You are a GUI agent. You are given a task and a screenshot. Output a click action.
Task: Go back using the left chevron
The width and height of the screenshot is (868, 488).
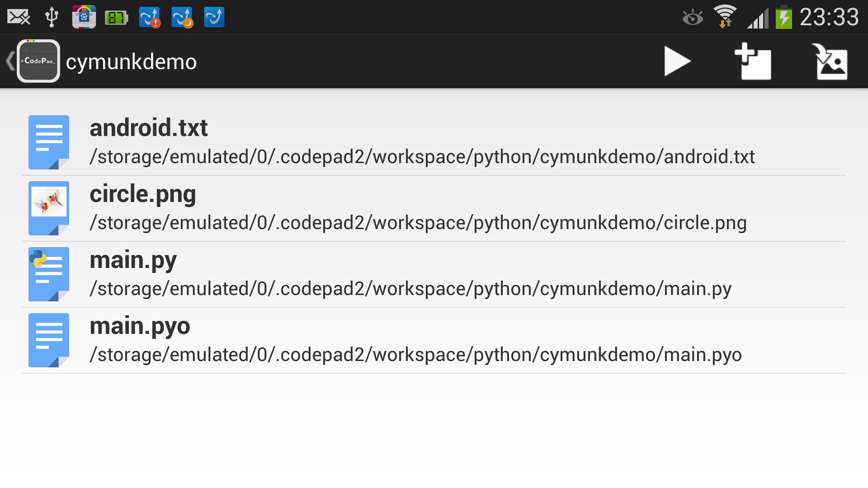(x=9, y=60)
